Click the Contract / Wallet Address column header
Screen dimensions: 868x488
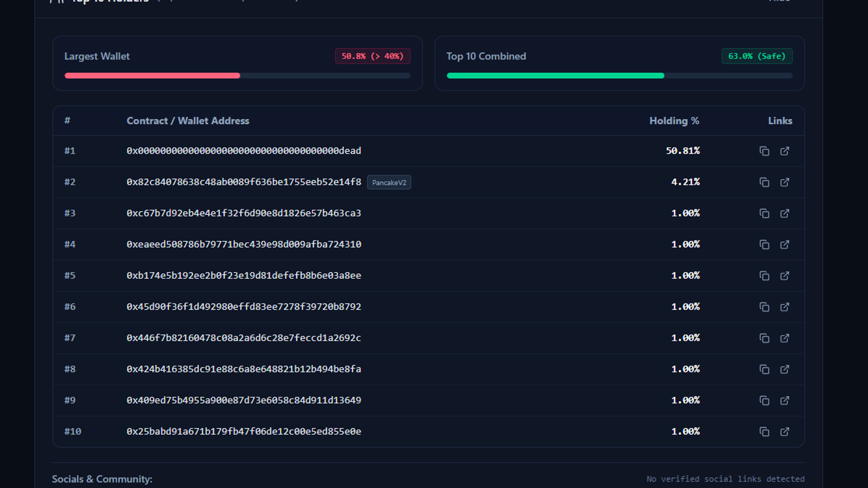[188, 121]
